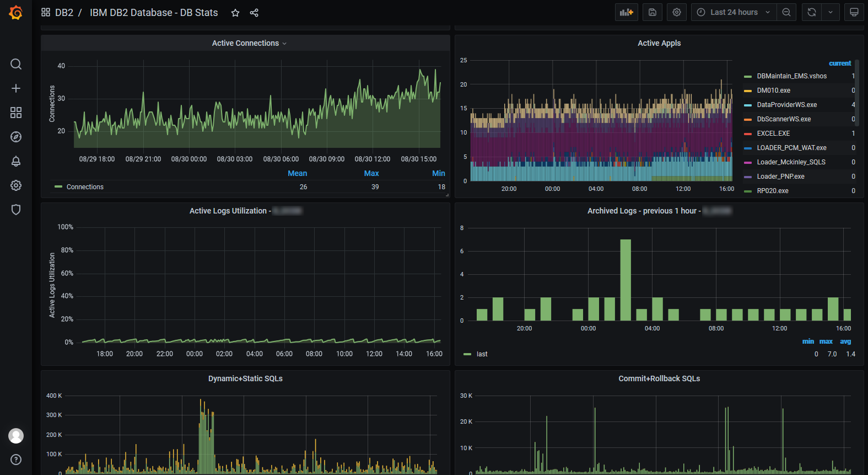Toggle DM010.exe series visibility
Viewport: 868px width, 475px height.
(773, 90)
